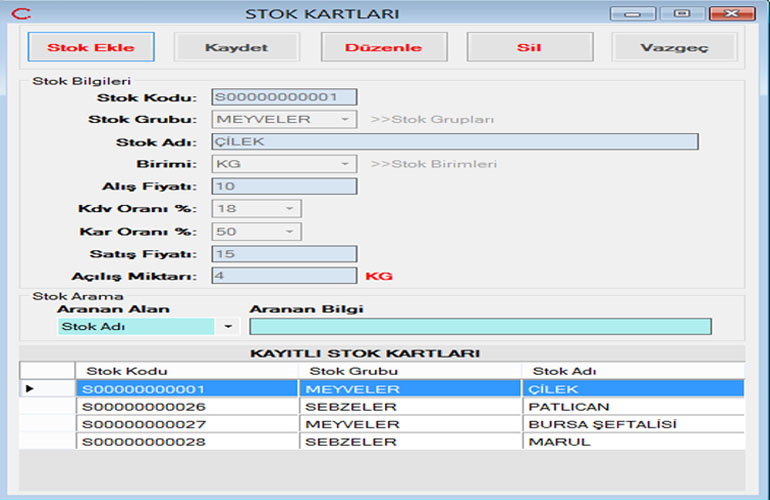Image resolution: width=770 pixels, height=500 pixels.
Task: Open the Aranan Alan dropdown
Action: [228, 326]
